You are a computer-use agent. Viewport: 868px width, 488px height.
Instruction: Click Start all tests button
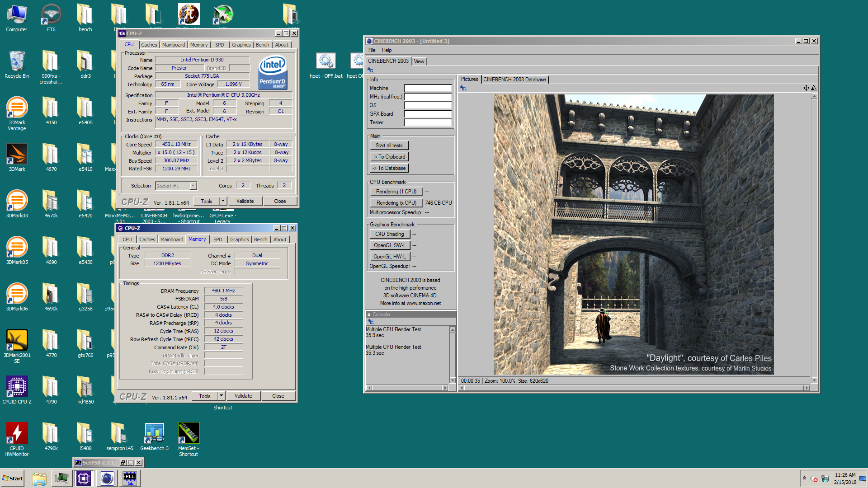[389, 145]
